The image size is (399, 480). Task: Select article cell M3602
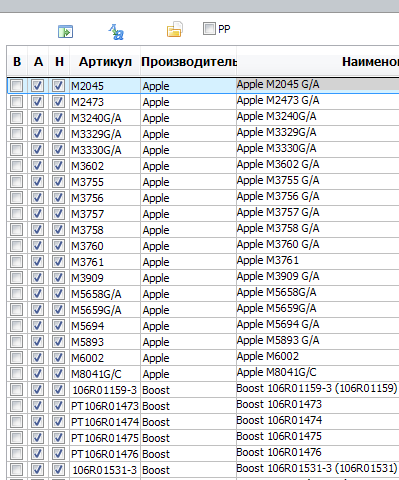point(105,166)
